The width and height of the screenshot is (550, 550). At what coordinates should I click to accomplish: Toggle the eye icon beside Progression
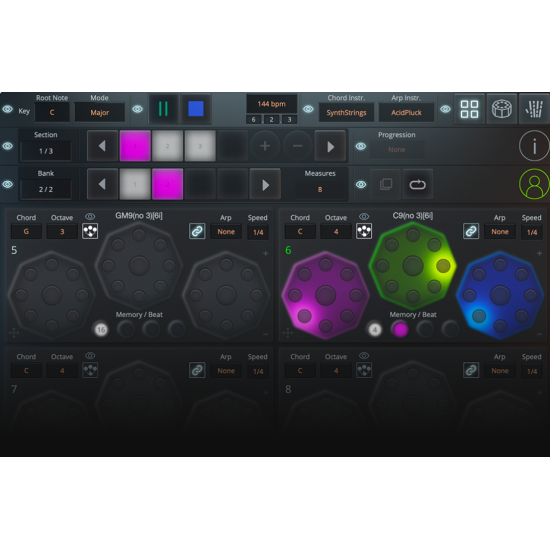pos(361,146)
